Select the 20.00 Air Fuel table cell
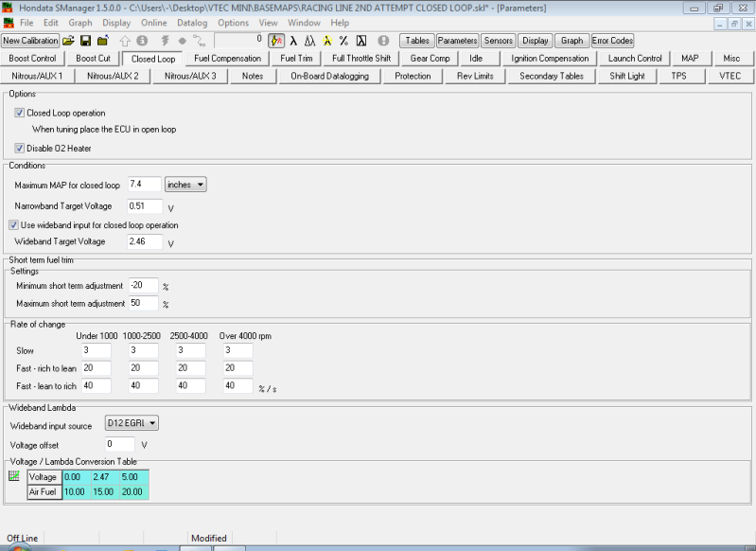 pos(134,491)
